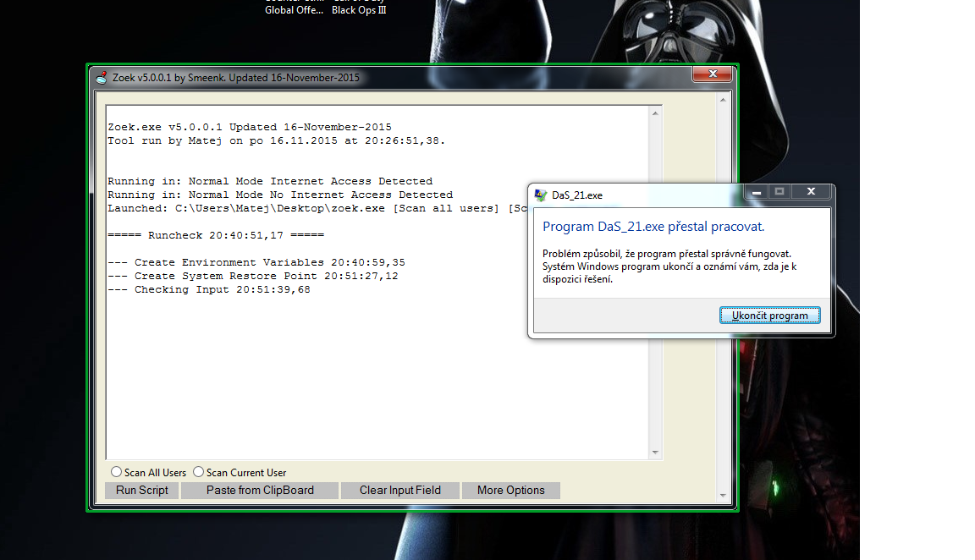Viewport: 975px width, 560px height.
Task: Click the 'Create System Restore Point' log line
Action: tap(253, 276)
